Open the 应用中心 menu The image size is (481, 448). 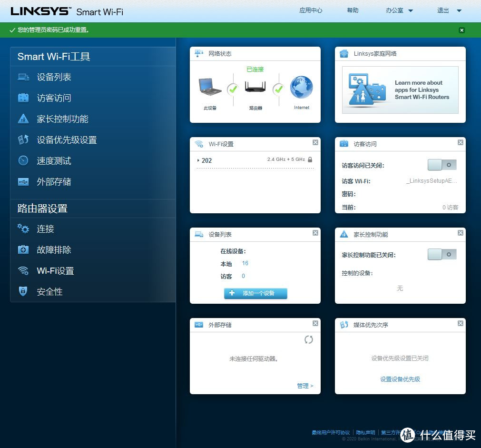311,10
